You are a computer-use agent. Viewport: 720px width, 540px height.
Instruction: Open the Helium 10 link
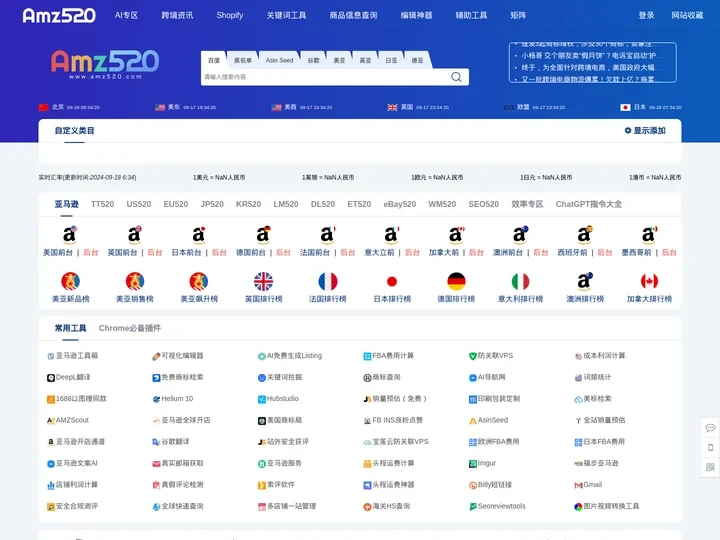click(173, 399)
